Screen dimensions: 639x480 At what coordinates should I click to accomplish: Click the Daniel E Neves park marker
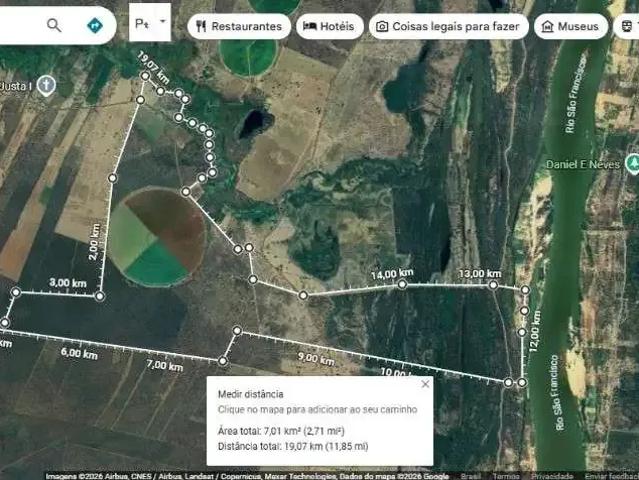click(x=633, y=163)
